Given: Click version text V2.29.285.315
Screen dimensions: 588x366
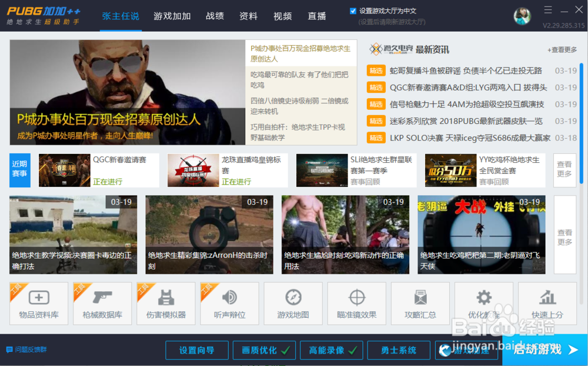Looking at the screenshot, I should pos(564,25).
